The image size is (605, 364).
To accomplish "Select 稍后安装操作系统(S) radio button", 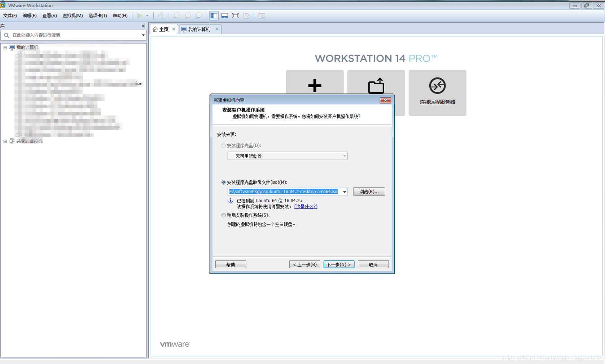I will [223, 215].
